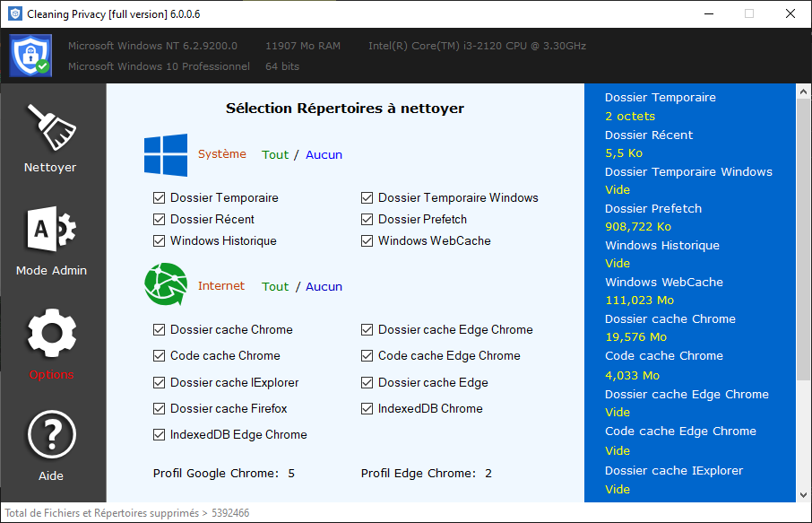The height and width of the screenshot is (523, 812).
Task: Toggle IndexedDB Chrome checkbox
Action: click(x=367, y=408)
